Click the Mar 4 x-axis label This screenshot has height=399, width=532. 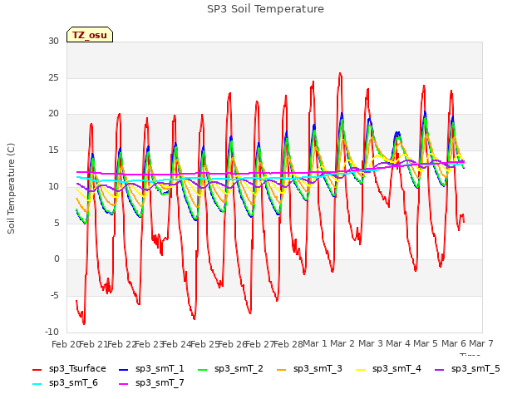(x=398, y=343)
